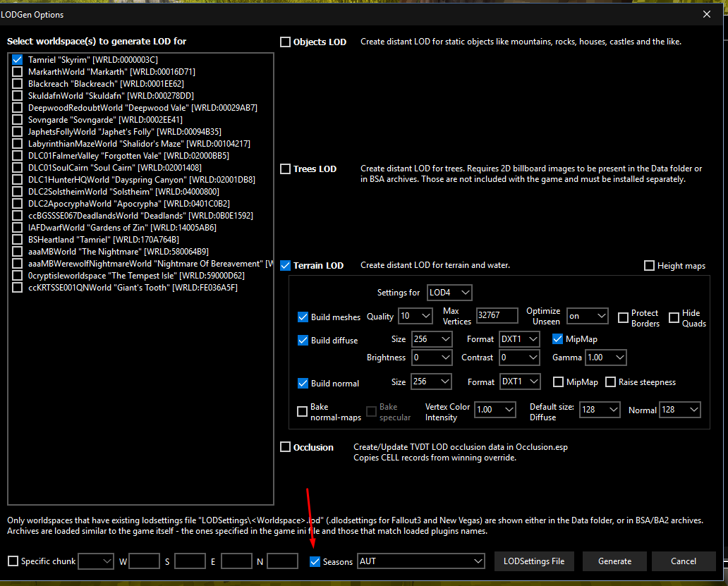Image resolution: width=728 pixels, height=586 pixels.
Task: Open the Build normal Size dropdown
Action: (431, 381)
